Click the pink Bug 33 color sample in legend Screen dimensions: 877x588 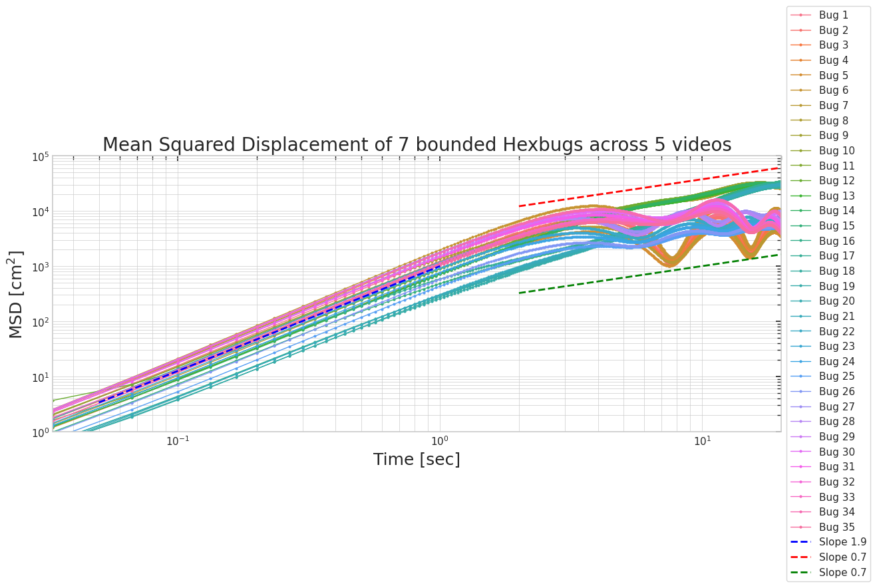(x=801, y=496)
